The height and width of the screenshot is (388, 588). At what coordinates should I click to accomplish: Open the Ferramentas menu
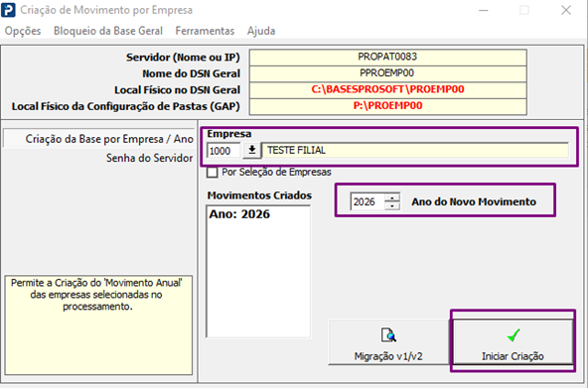[205, 31]
